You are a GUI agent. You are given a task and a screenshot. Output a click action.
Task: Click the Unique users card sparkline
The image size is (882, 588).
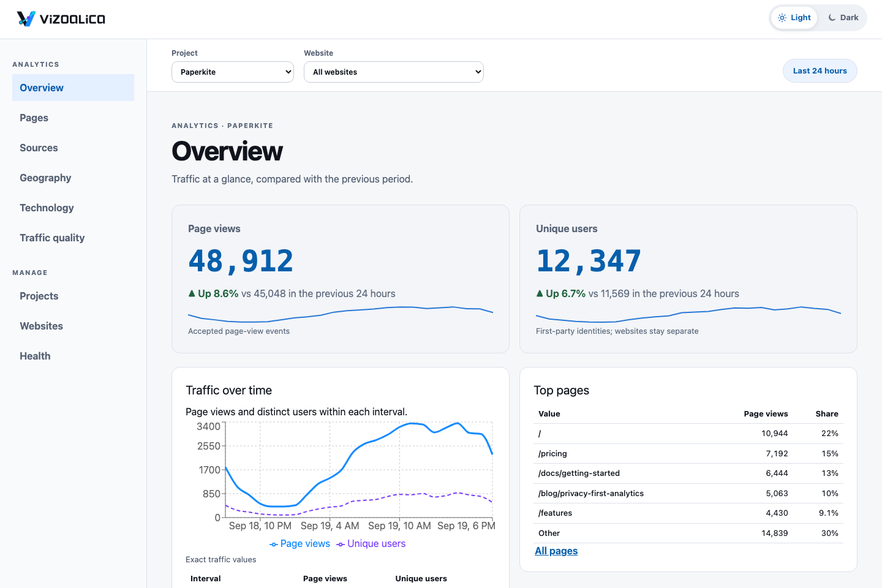688,314
